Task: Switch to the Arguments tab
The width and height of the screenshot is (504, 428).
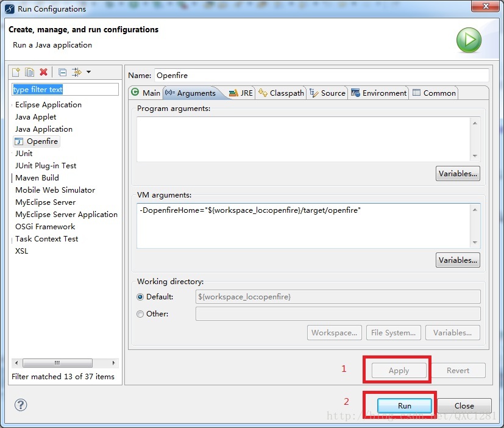Action: coord(190,93)
